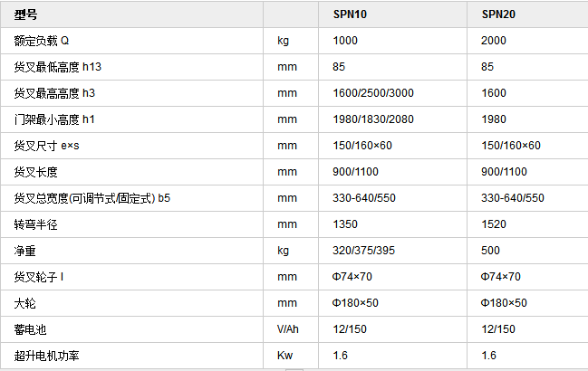The height and width of the screenshot is (371, 588).
Task: Click the 900/1100 value under SPN20
Action: click(x=504, y=171)
